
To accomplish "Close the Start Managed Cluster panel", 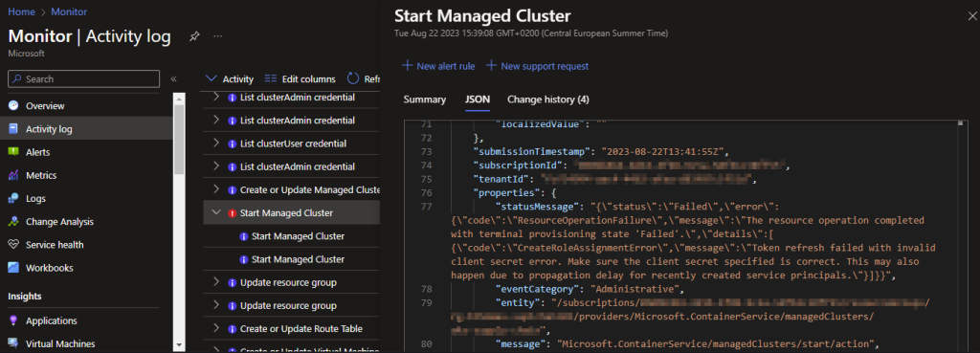I will [972, 17].
